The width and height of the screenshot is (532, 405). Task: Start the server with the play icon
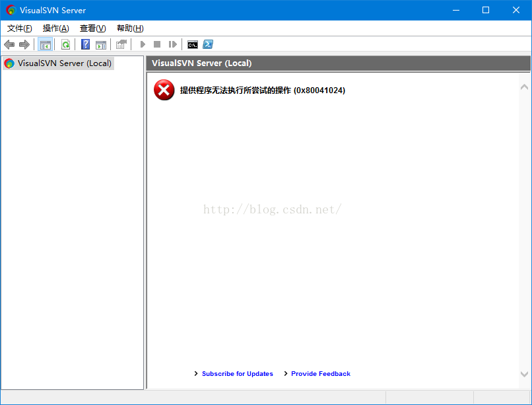143,44
